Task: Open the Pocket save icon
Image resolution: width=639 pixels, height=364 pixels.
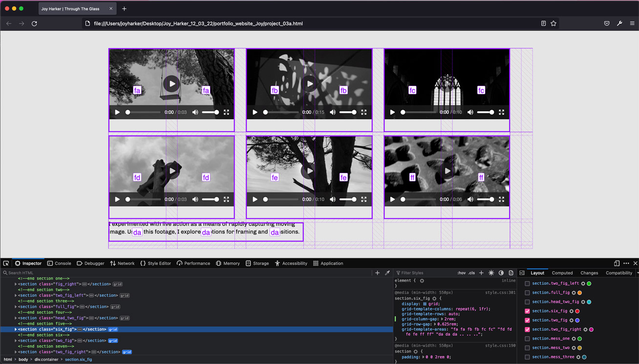Action: [607, 23]
